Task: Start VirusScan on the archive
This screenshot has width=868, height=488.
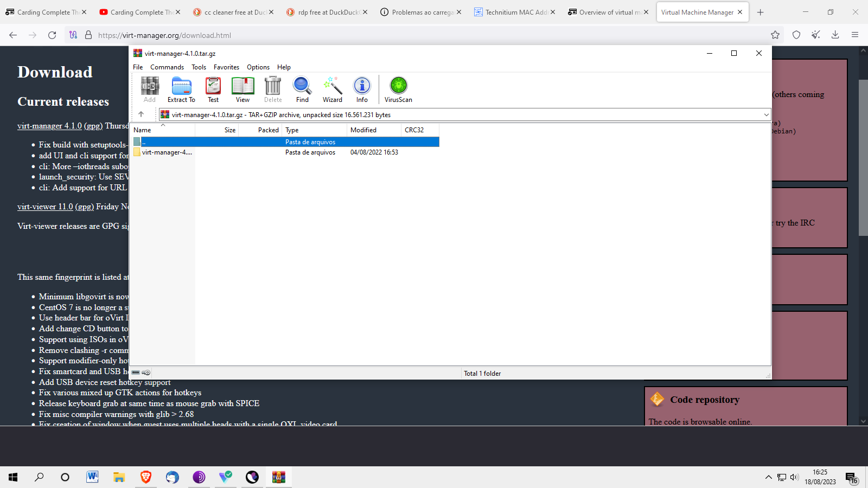Action: [x=398, y=89]
